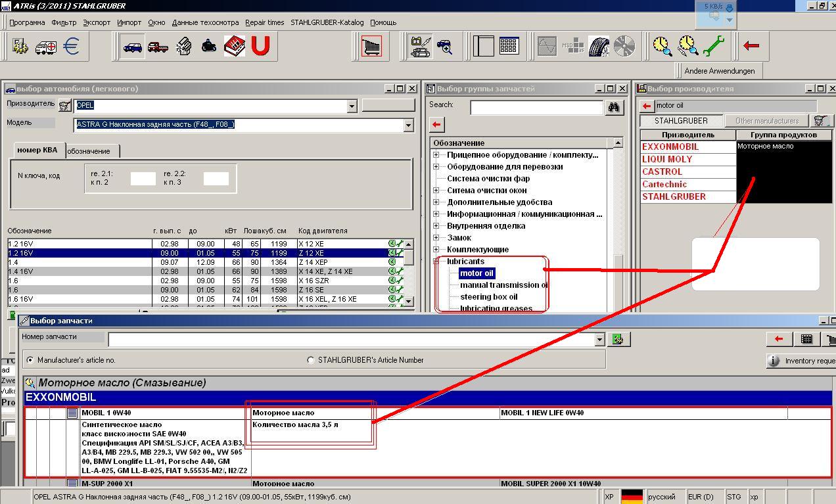This screenshot has width=836, height=504.
Task: Collapse the lubricants tree node
Action: [x=436, y=262]
